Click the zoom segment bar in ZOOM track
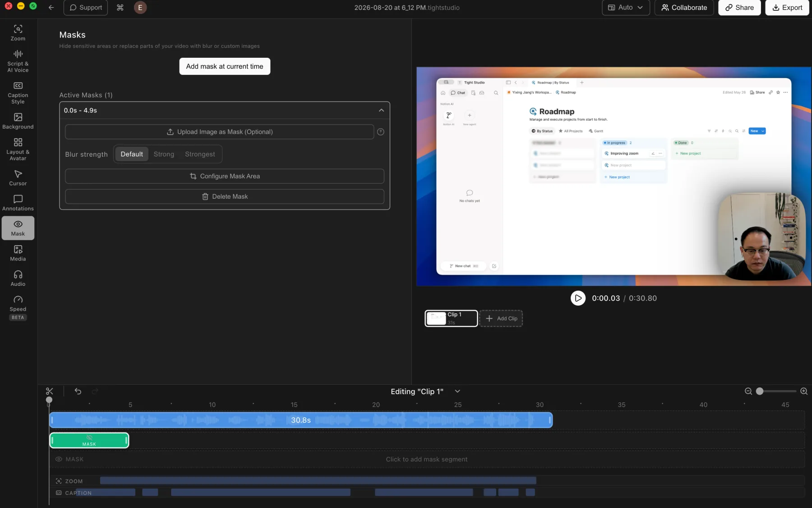 (x=318, y=480)
